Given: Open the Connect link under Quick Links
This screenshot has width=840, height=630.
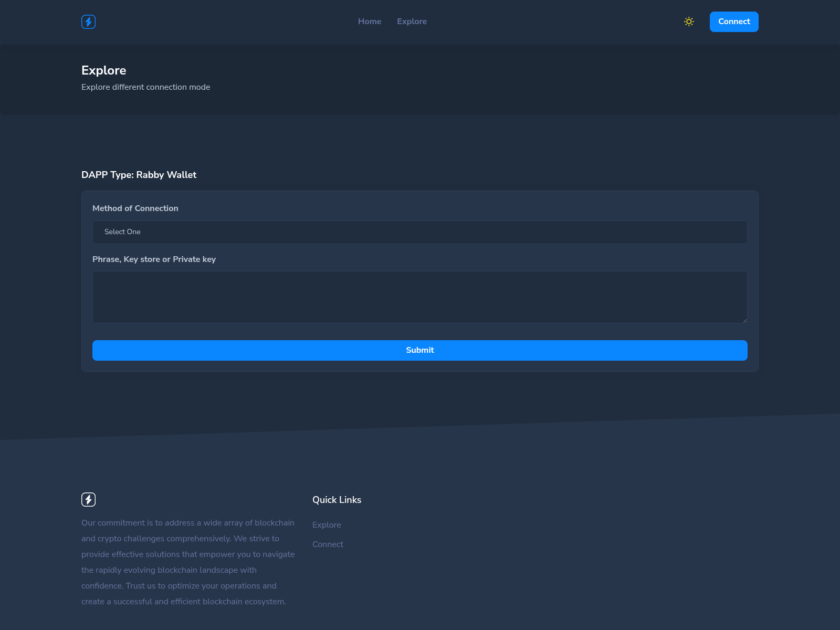Looking at the screenshot, I should pyautogui.click(x=328, y=544).
